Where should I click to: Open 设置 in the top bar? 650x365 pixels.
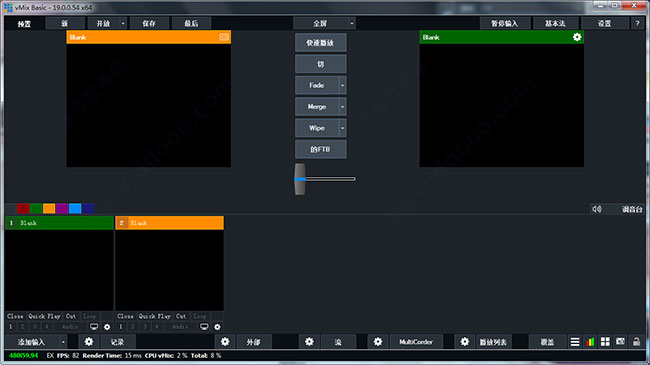point(604,24)
